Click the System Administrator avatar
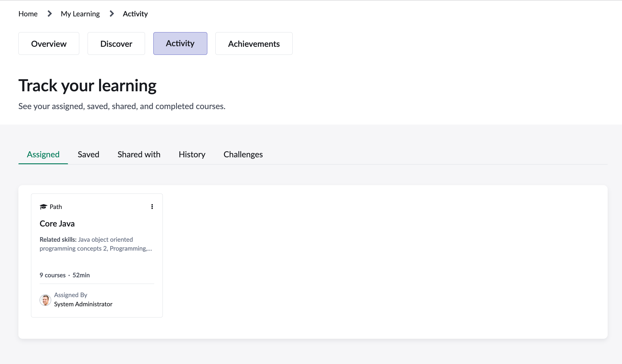Viewport: 622px width, 364px height. pyautogui.click(x=45, y=300)
